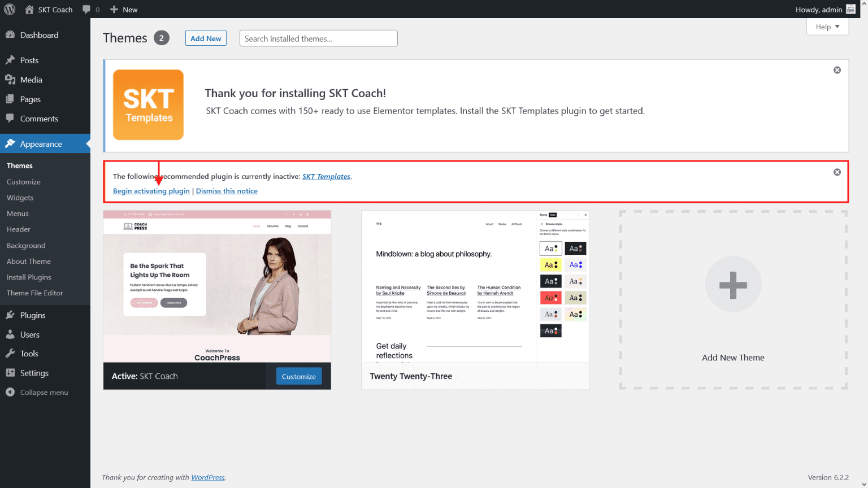Select Install Plugins submenu item

pyautogui.click(x=29, y=277)
